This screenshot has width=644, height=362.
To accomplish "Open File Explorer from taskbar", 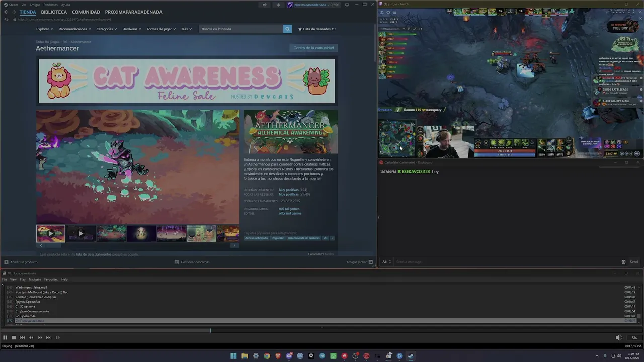I will [245, 356].
